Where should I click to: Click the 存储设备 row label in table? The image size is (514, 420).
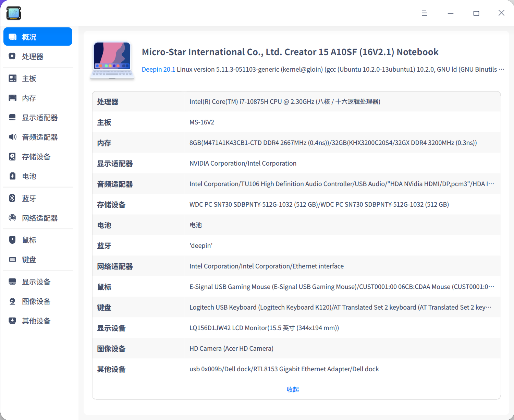point(111,205)
